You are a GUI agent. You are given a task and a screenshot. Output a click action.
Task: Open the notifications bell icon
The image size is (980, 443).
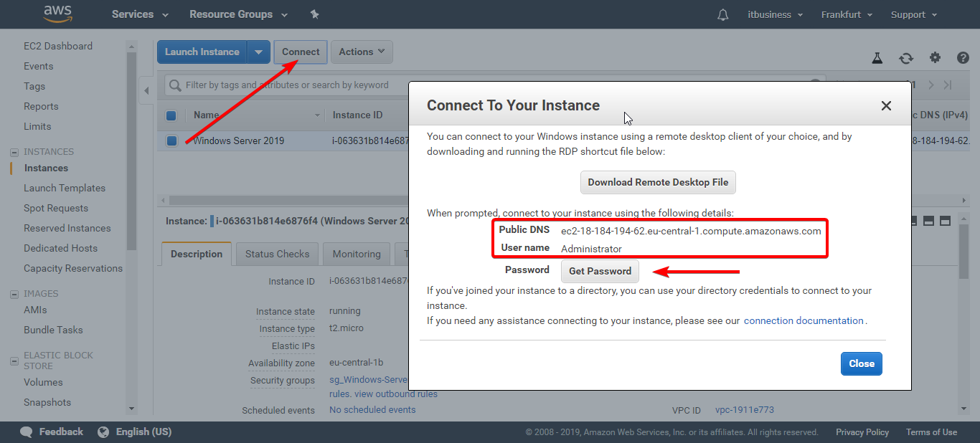(722, 14)
